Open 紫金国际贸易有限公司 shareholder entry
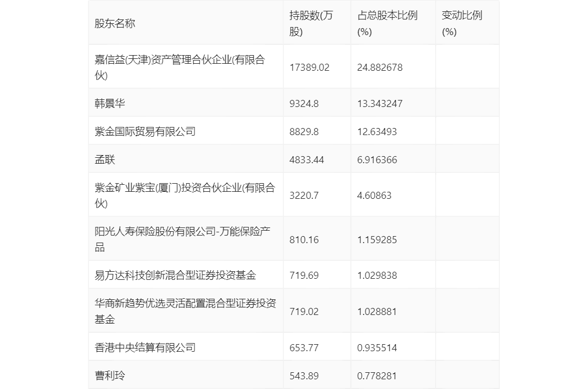Viewport: 588px width, 389px height. pos(145,131)
